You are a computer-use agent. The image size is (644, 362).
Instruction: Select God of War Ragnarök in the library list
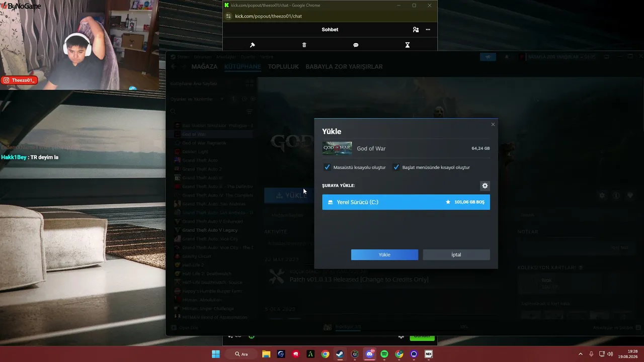pos(204,143)
